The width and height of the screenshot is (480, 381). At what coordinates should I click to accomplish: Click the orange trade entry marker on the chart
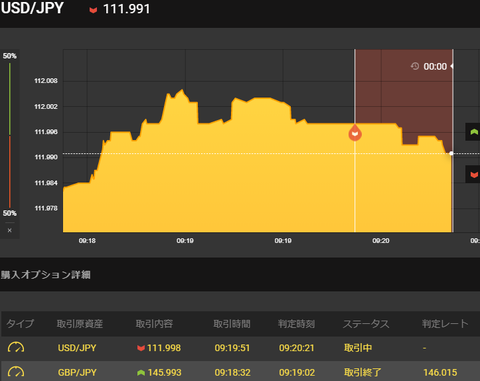[355, 133]
